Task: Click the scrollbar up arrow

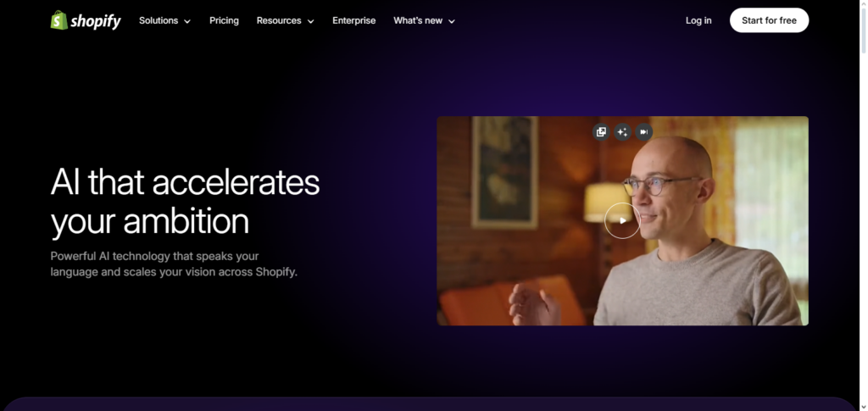Action: point(864,4)
